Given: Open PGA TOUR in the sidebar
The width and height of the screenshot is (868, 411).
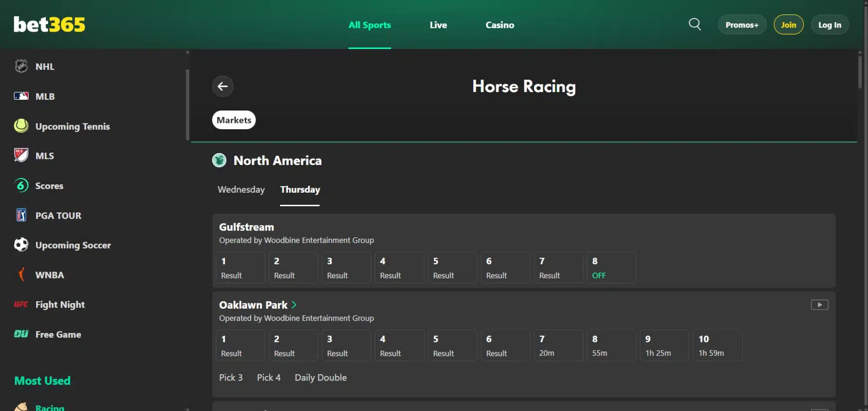Looking at the screenshot, I should click(x=58, y=215).
